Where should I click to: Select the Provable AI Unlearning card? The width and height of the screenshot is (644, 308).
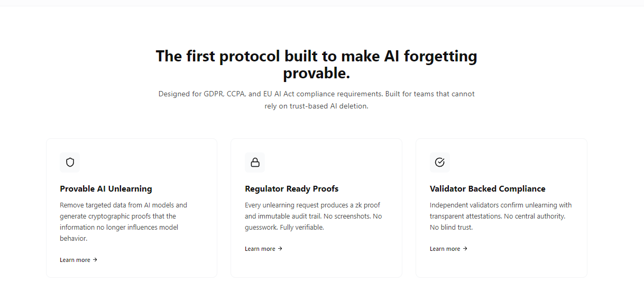click(x=131, y=207)
